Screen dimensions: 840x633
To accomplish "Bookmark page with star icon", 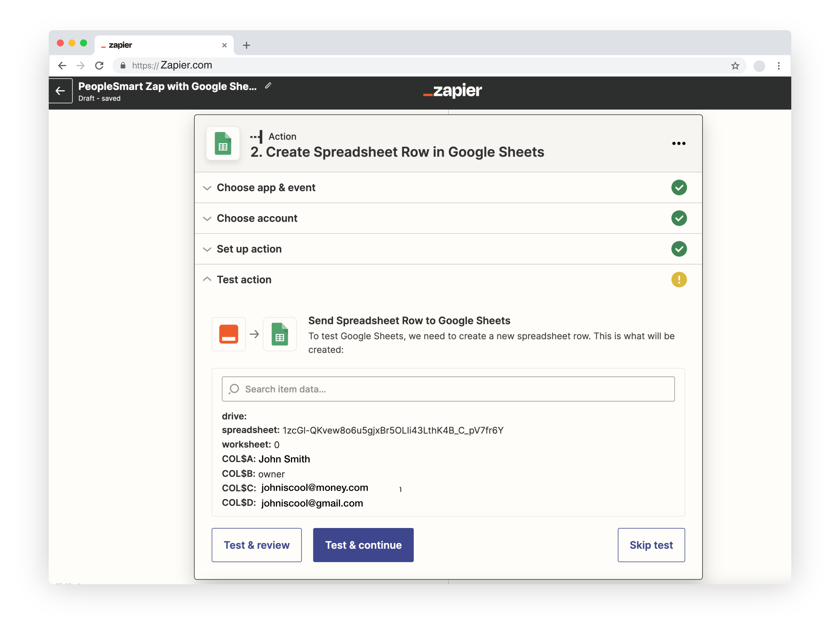I will [x=735, y=66].
